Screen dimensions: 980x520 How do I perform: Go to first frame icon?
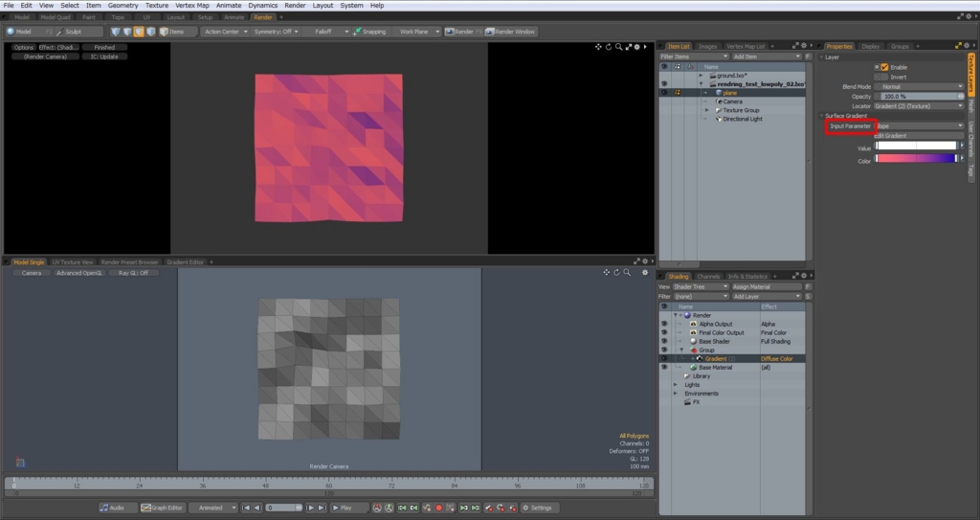click(x=246, y=509)
